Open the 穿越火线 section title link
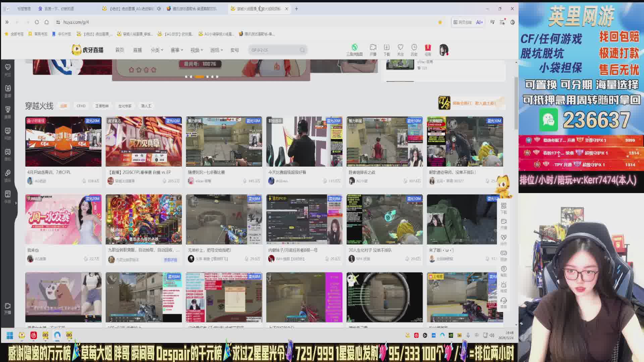This screenshot has width=644, height=362. pyautogui.click(x=39, y=106)
